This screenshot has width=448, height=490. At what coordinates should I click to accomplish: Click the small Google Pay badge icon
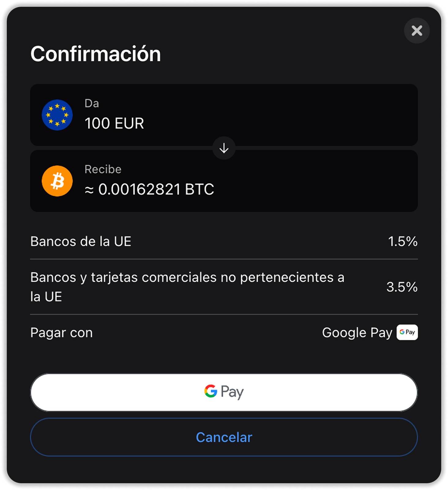(407, 332)
